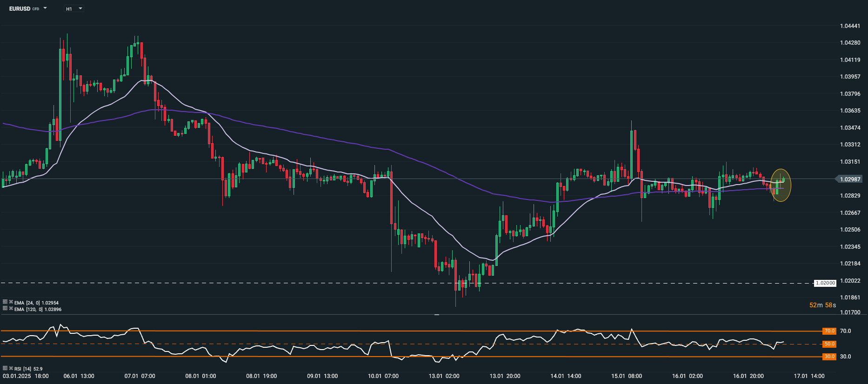Click the RSI 50.0 midline level tag
This screenshot has height=384, width=868.
829,344
